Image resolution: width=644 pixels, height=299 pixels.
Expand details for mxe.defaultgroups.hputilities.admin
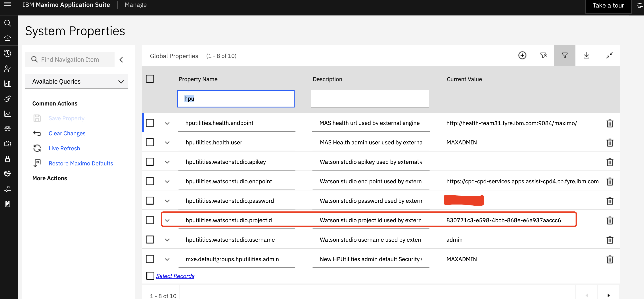167,259
